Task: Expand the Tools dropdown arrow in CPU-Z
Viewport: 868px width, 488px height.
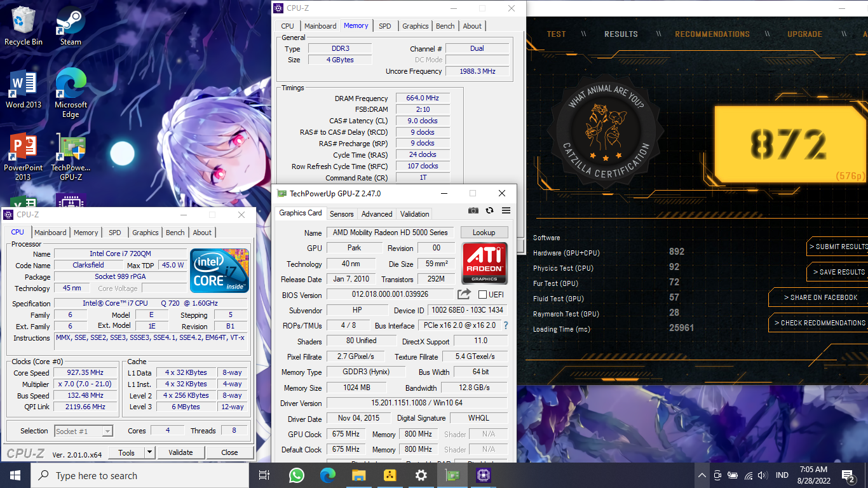Action: (149, 452)
